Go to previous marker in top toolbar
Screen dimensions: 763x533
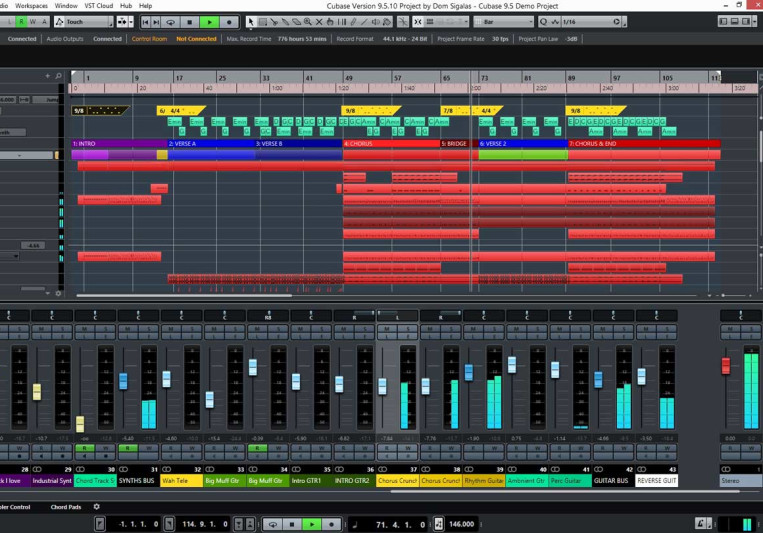(145, 22)
